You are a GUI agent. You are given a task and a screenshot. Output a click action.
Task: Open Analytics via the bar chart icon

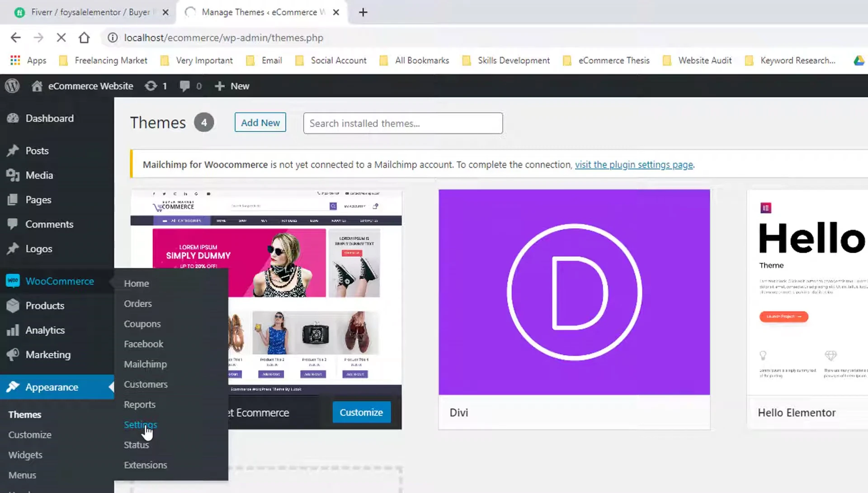[x=13, y=330]
